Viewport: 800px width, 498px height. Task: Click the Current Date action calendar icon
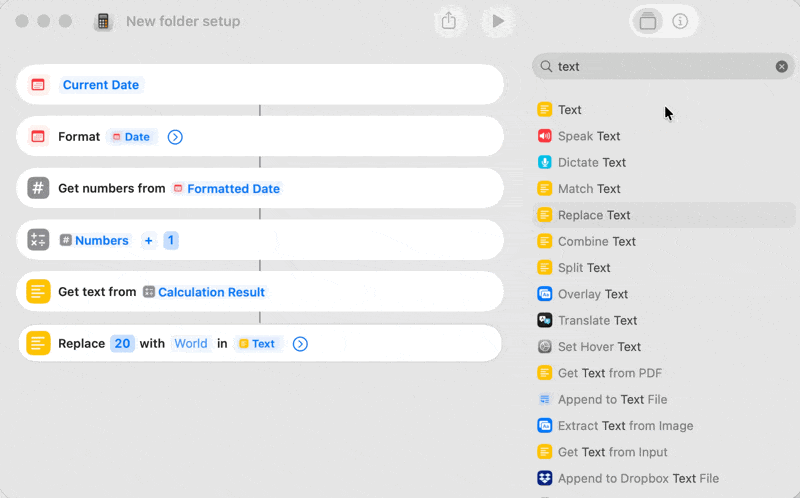(x=38, y=85)
